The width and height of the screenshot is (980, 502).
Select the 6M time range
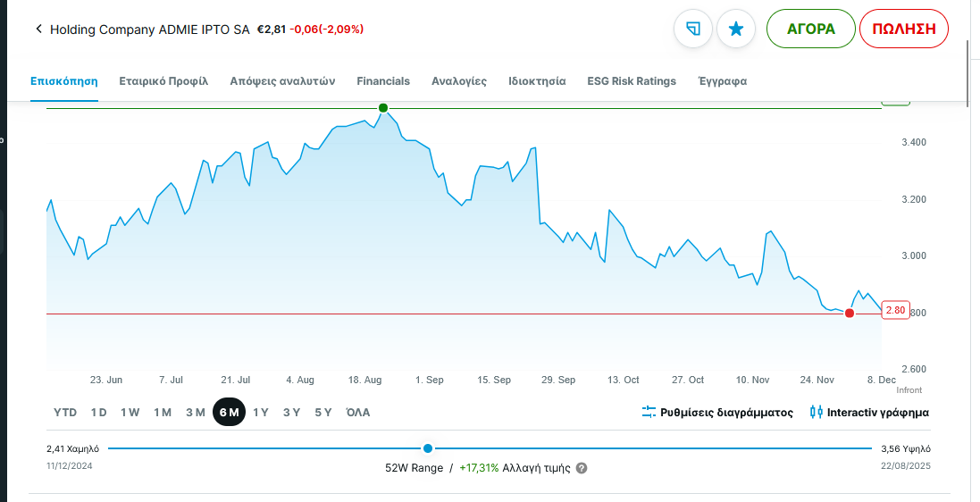229,413
